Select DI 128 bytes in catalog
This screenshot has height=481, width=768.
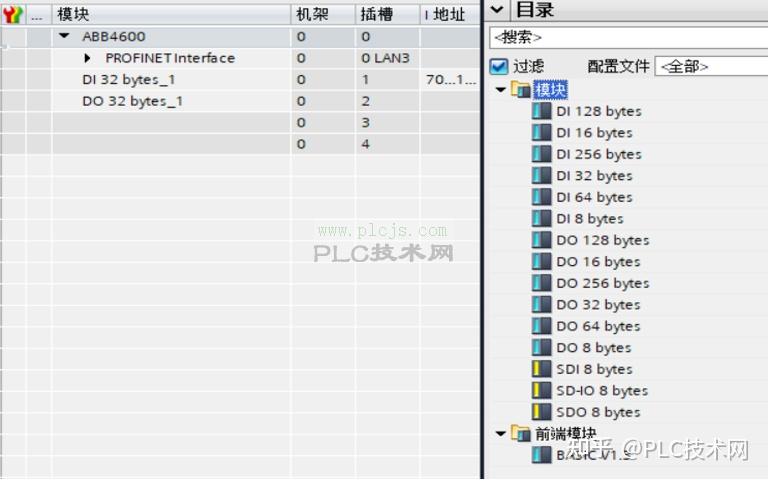(x=599, y=111)
